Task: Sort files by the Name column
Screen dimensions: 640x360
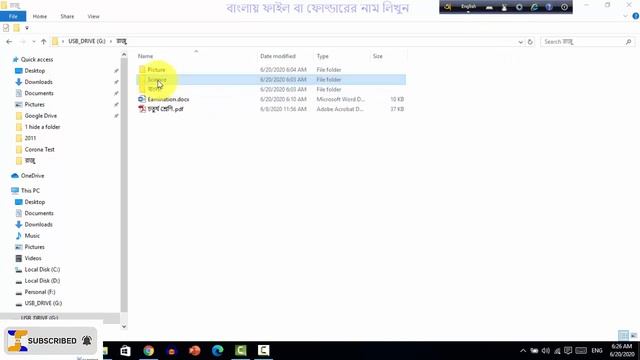Action: click(x=146, y=56)
